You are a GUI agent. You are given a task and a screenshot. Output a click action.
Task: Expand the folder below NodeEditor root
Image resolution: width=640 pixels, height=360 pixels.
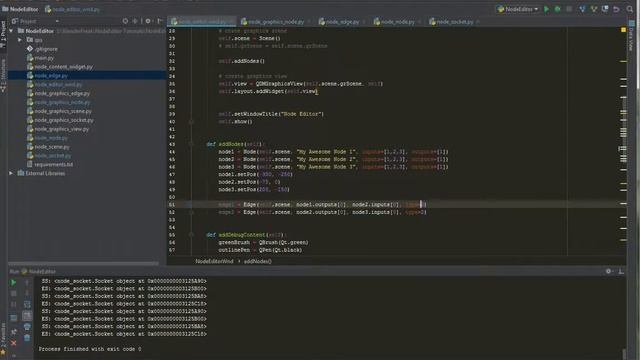(20, 40)
